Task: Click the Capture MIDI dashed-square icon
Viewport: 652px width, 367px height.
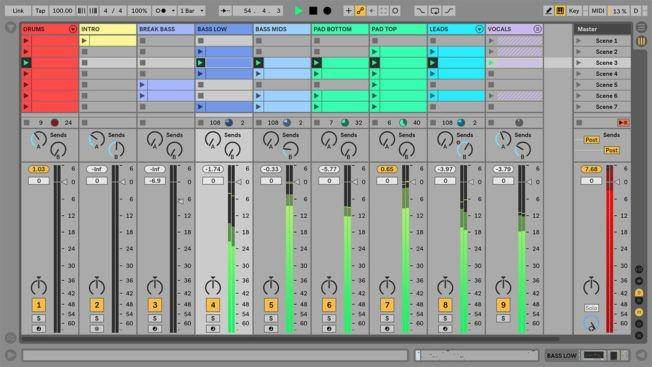Action: 383,11
